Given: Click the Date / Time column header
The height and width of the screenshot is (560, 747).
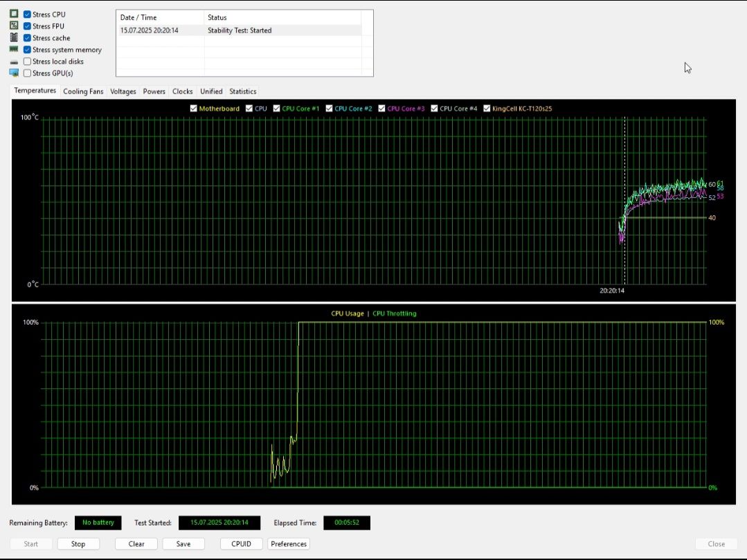Looking at the screenshot, I should coord(160,17).
